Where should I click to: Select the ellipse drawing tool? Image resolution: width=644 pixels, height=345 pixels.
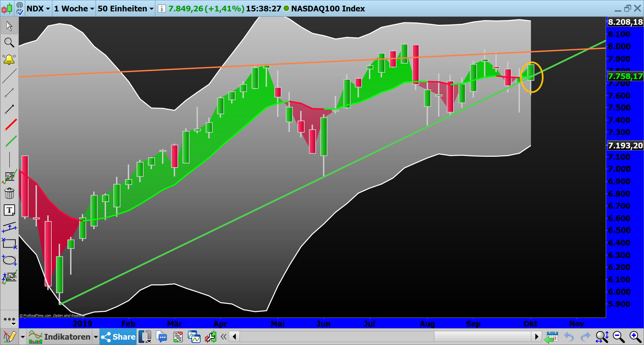(x=9, y=260)
